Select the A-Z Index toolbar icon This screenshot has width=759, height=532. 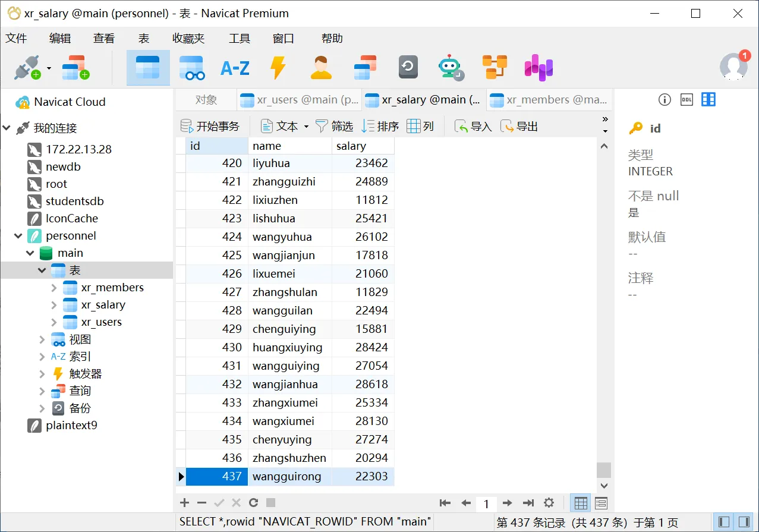235,68
